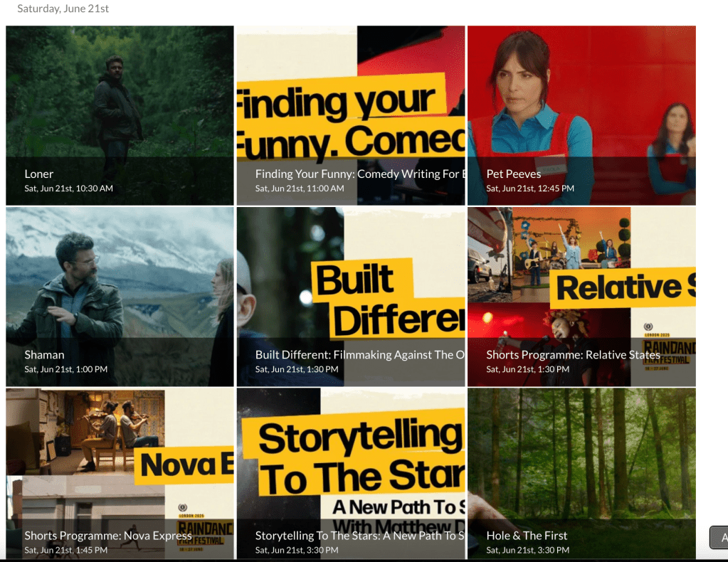Select the Nova Express shorts card

(x=120, y=473)
